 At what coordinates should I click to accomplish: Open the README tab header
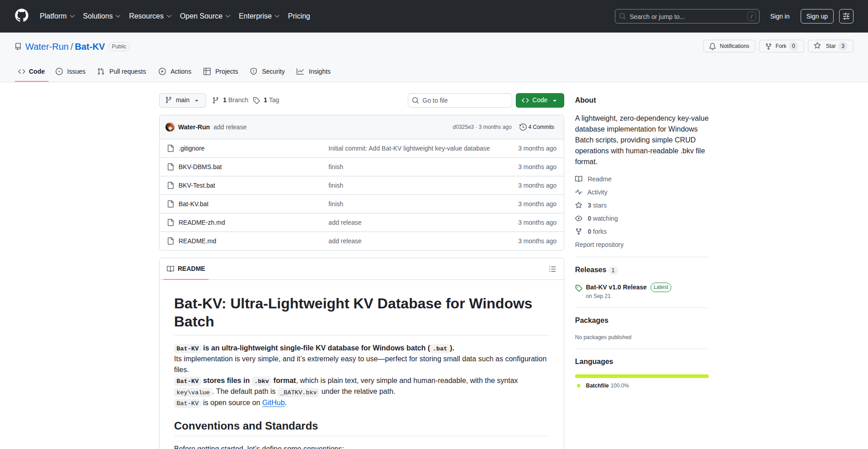186,269
